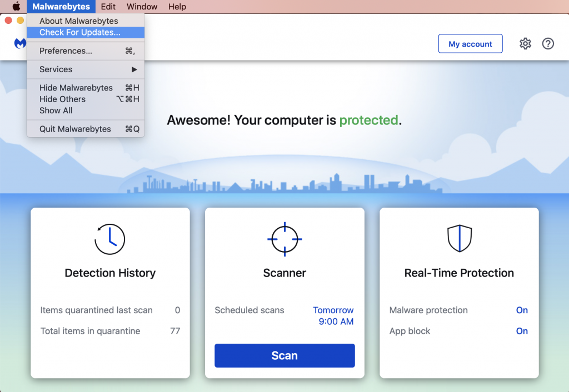Open the Malwarebytes menu bar item
The width and height of the screenshot is (569, 392).
coord(61,7)
